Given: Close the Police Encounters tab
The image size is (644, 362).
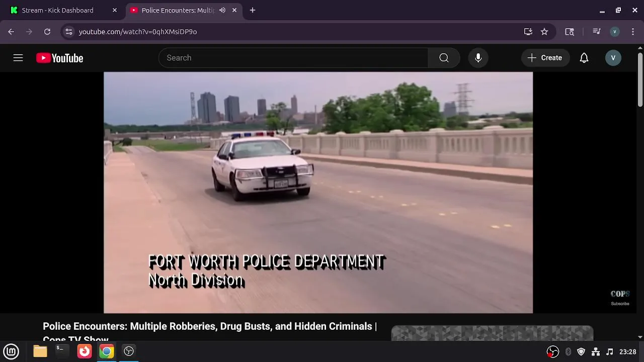Looking at the screenshot, I should 234,10.
